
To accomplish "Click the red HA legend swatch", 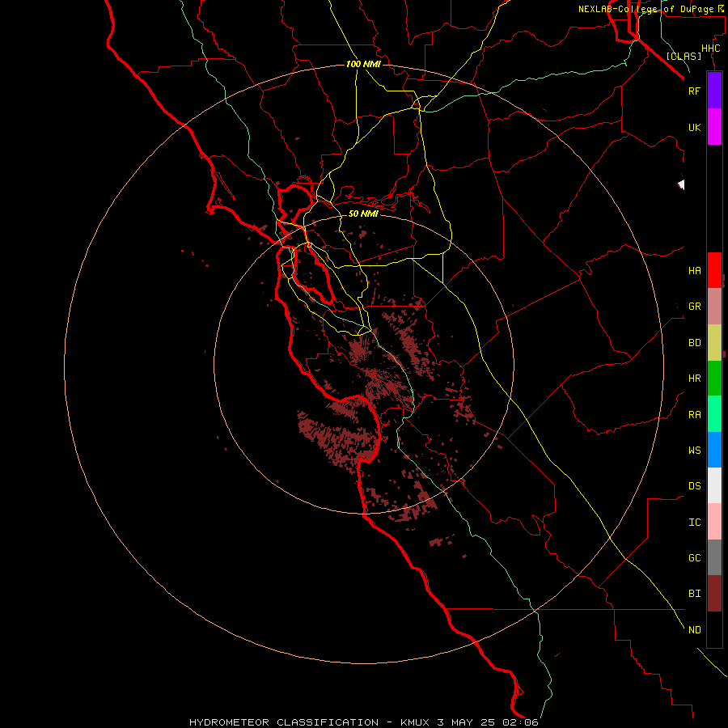I will point(714,270).
